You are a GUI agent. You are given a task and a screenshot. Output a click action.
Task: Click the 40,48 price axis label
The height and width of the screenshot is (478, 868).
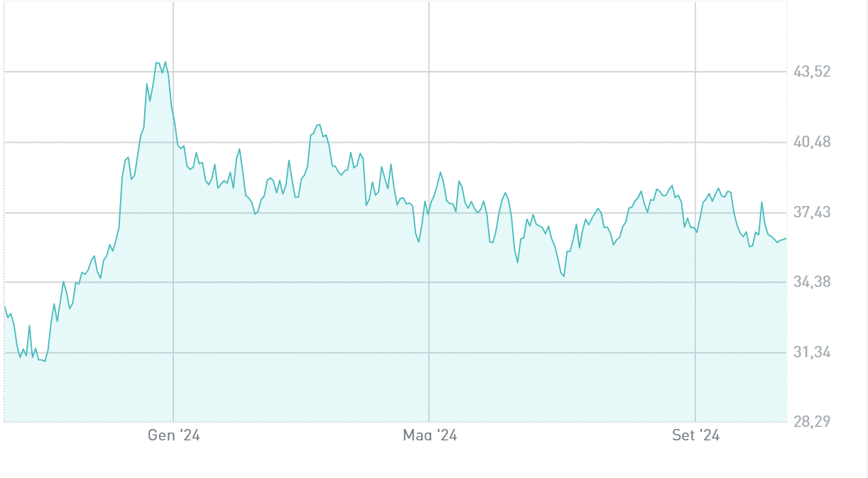[x=810, y=143]
